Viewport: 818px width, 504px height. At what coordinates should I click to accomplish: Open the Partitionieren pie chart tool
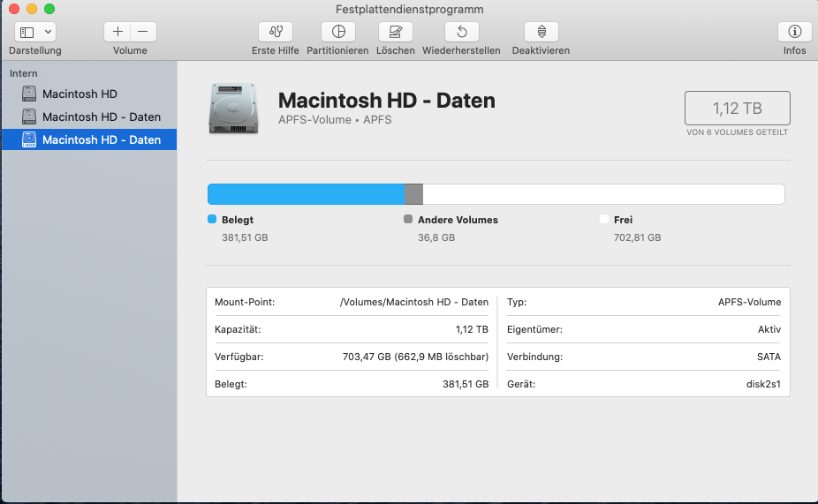[337, 32]
